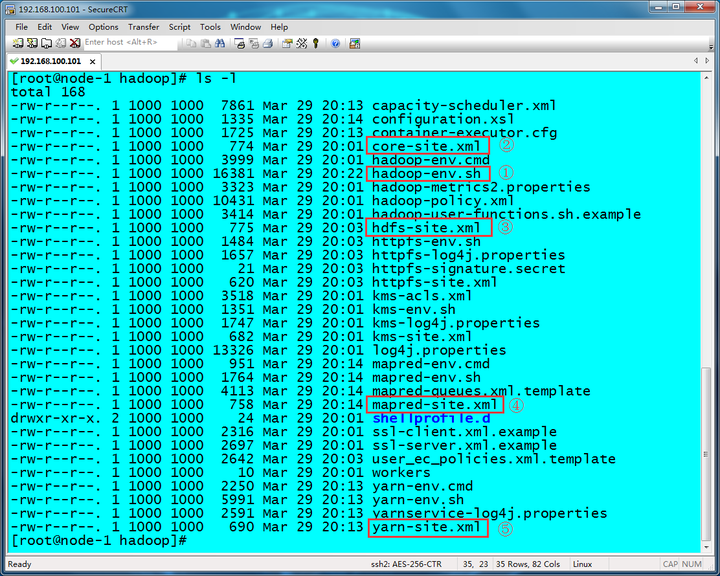Image resolution: width=720 pixels, height=576 pixels.
Task: Click the Print toolbar icon
Action: tap(268, 43)
